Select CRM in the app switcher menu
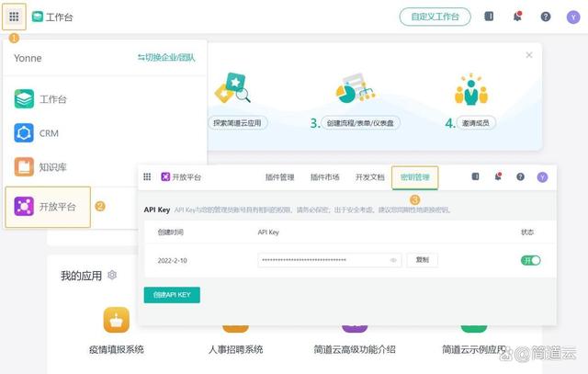588x374 pixels. point(48,133)
